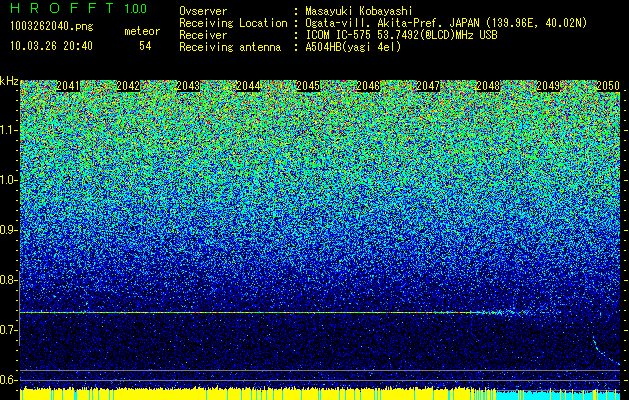Click the version number 1.0.0
This screenshot has width=629, height=400.
click(x=136, y=8)
